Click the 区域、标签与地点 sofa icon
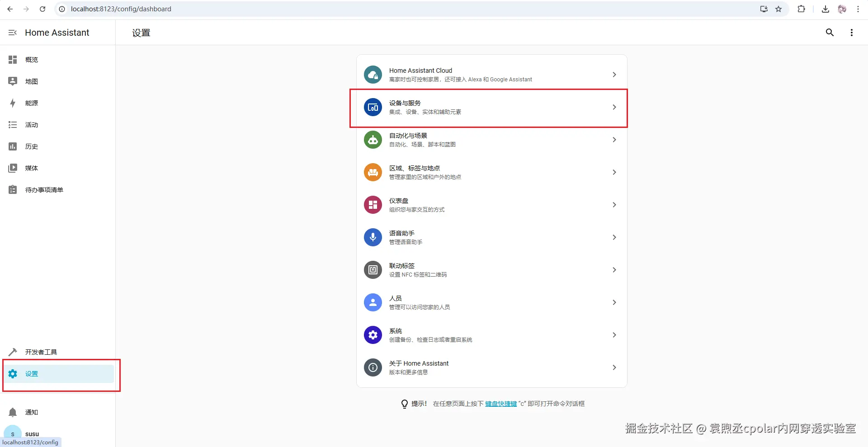 (373, 172)
